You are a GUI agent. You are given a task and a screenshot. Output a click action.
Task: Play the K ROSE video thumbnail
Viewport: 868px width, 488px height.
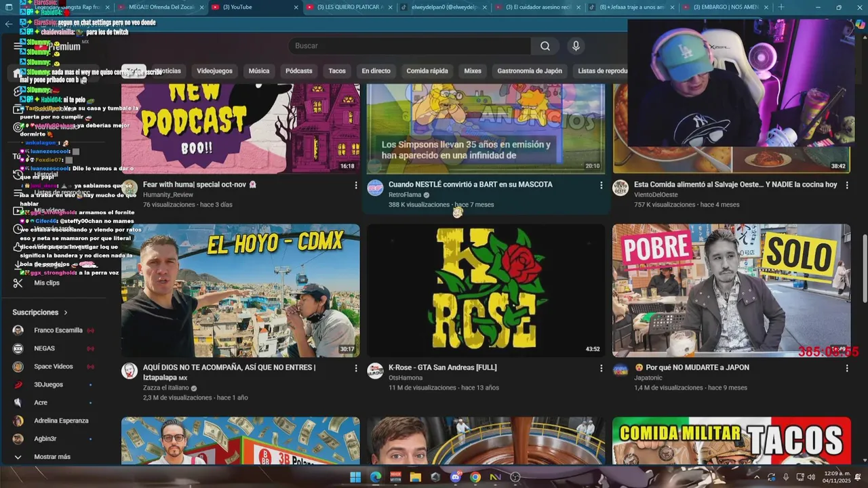(x=486, y=291)
